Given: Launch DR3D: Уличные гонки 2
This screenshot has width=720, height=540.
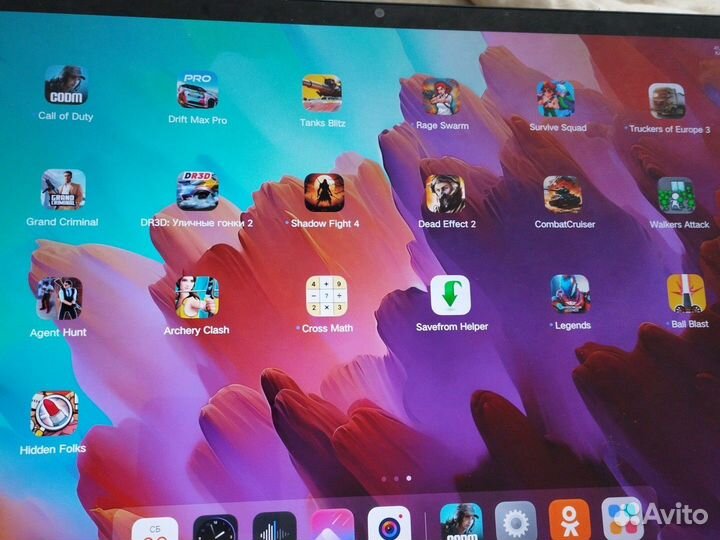Looking at the screenshot, I should (198, 191).
